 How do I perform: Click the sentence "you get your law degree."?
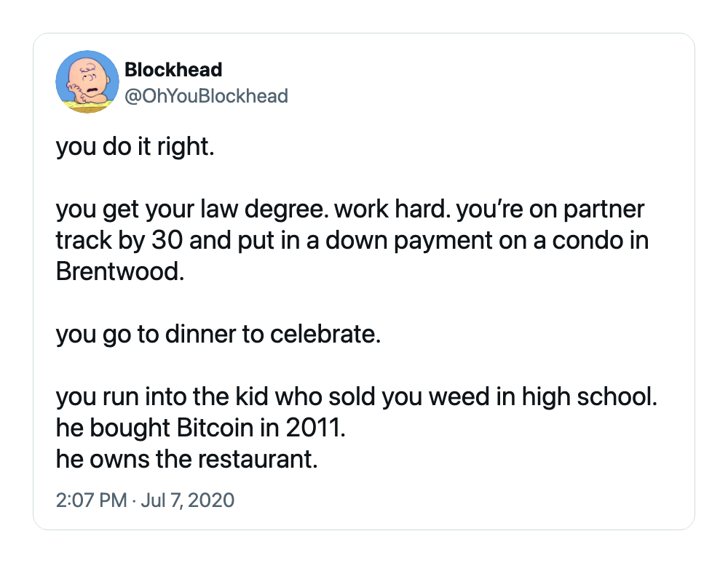193,210
